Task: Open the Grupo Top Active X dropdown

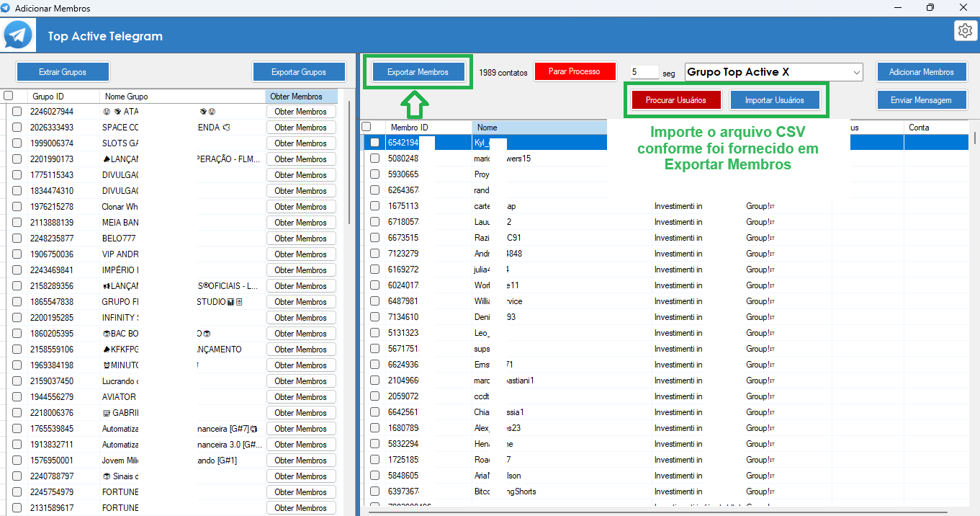Action: tap(774, 72)
